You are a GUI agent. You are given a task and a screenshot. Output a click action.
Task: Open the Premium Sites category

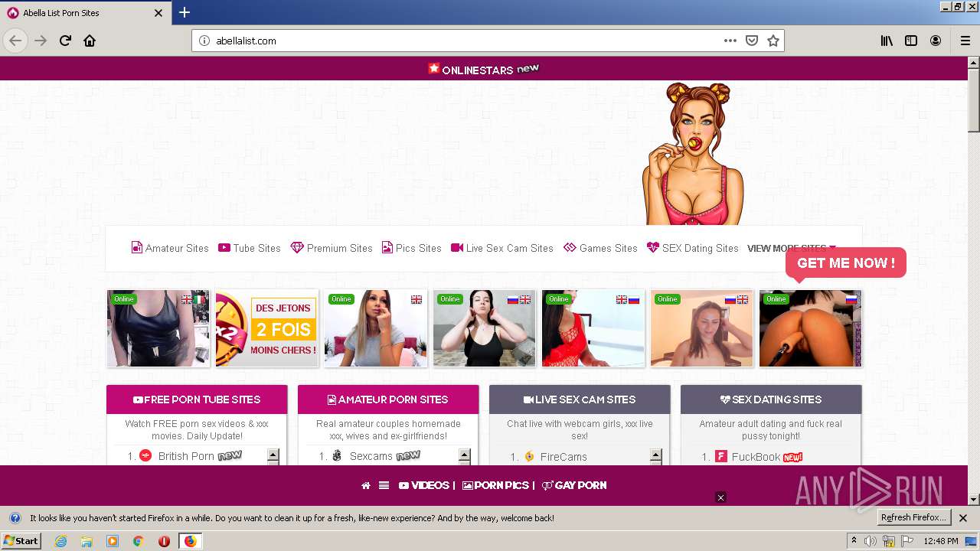[x=332, y=248]
